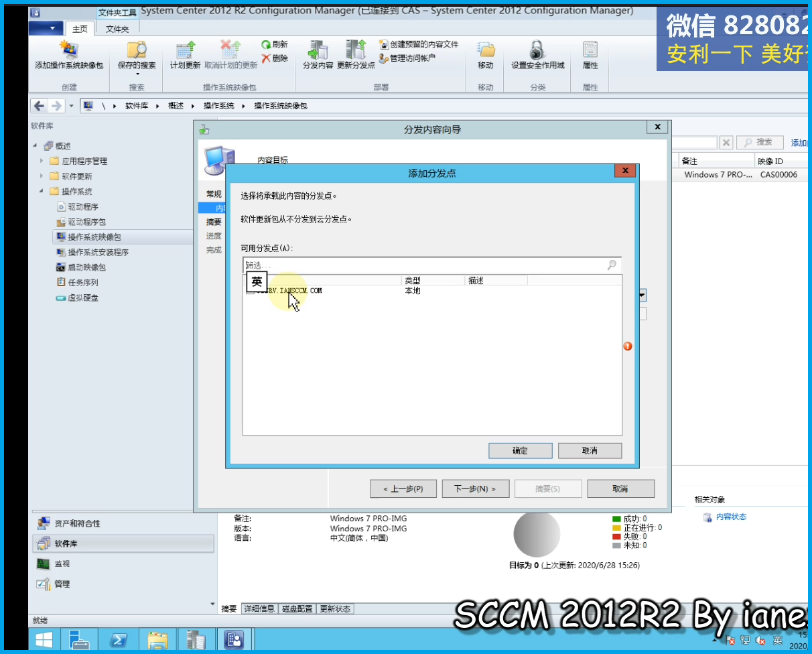Open the 监视 workspace
Image resolution: width=812 pixels, height=654 pixels.
point(123,564)
